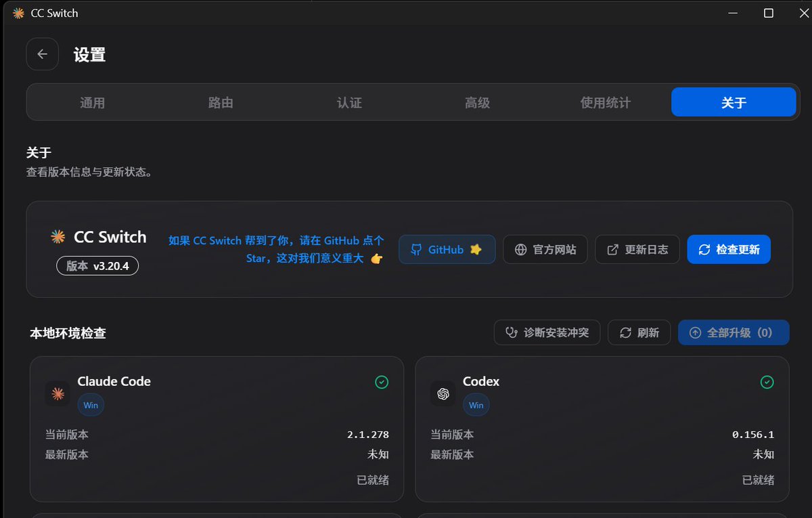Viewport: 812px width, 518px height.
Task: Click Claude Code green status checkmark
Action: 382,383
